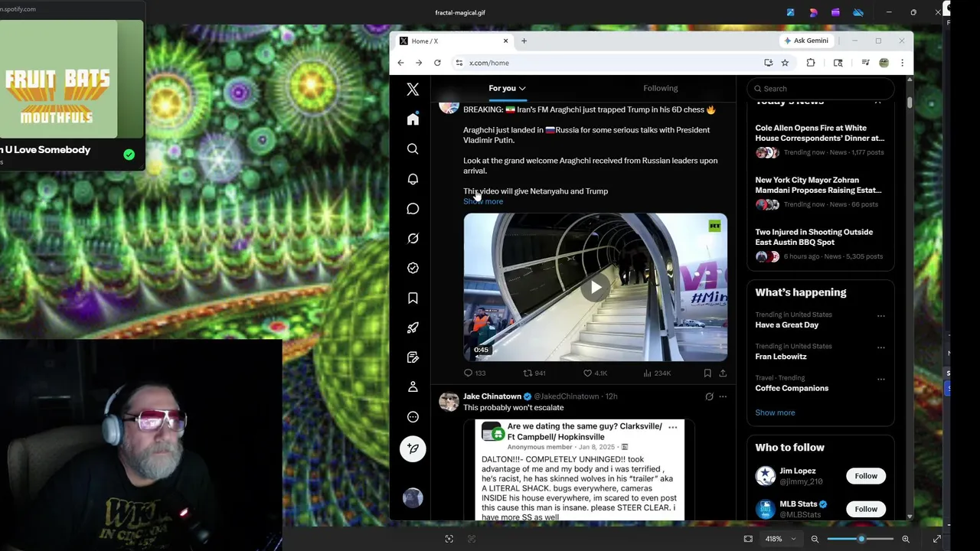The width and height of the screenshot is (980, 551).
Task: Click Grok icon on Jake Chinatown's post
Action: tap(709, 396)
